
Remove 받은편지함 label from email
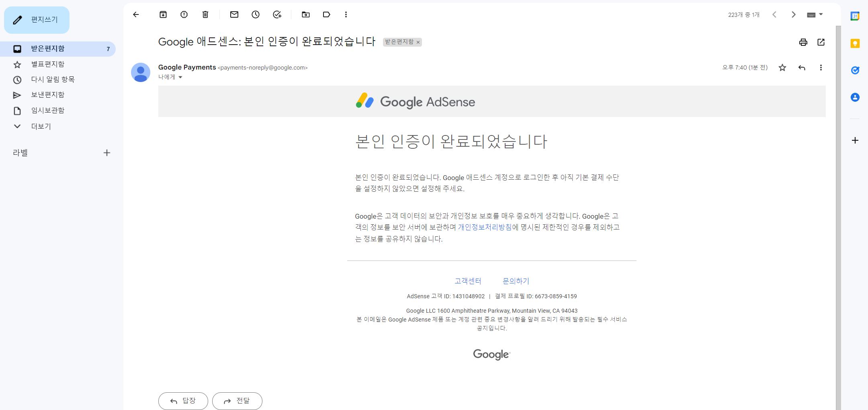418,42
